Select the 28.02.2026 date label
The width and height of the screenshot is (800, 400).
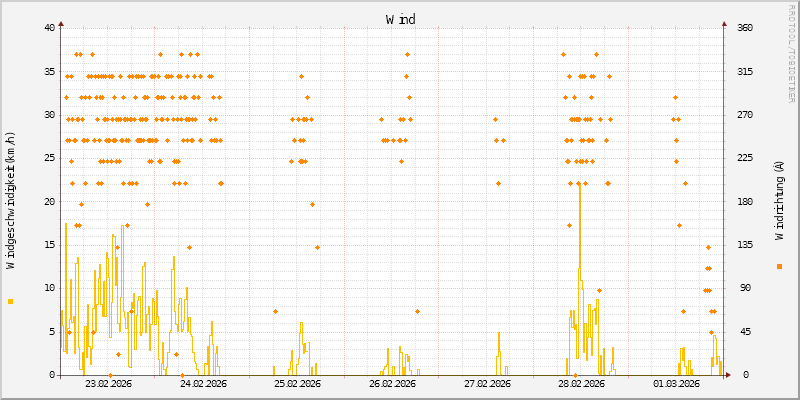coord(581,383)
